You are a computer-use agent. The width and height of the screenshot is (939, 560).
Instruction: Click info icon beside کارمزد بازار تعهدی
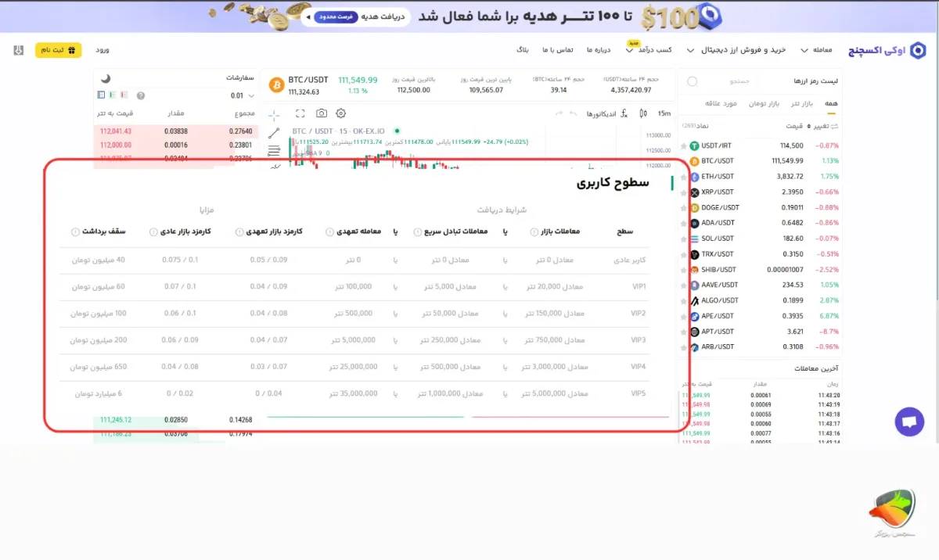tap(241, 232)
